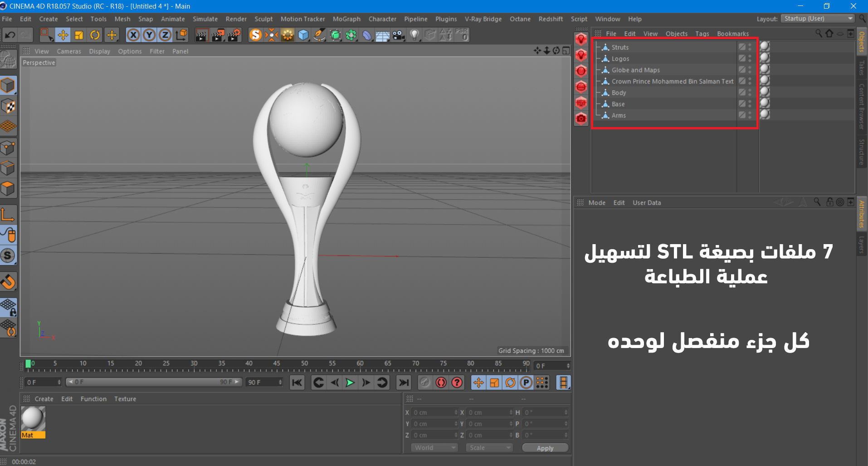Open Attributes Manager User Data menu
The image size is (868, 466).
point(647,203)
